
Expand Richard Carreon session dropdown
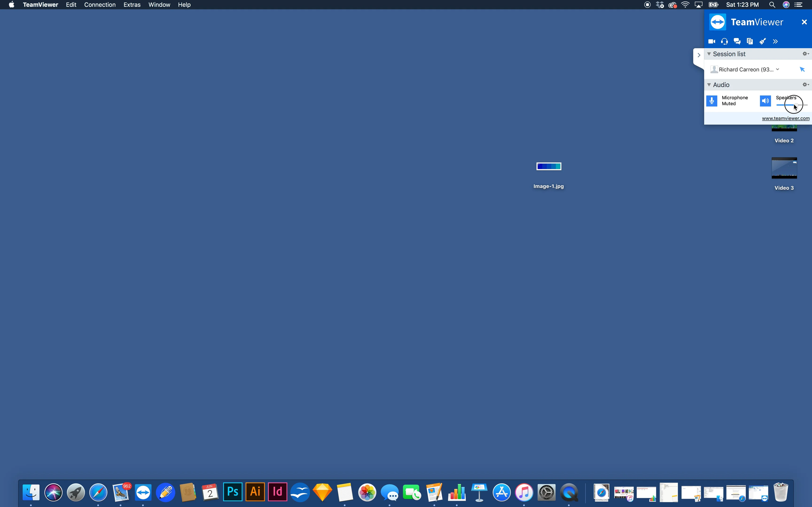point(777,69)
